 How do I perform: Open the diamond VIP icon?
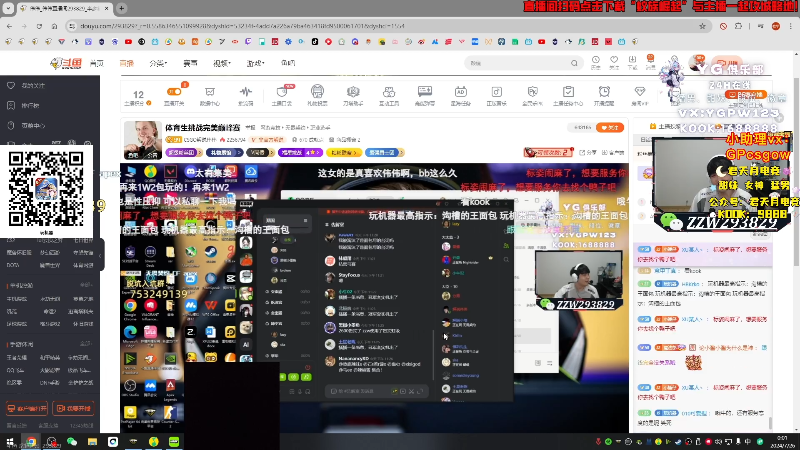tap(640, 95)
